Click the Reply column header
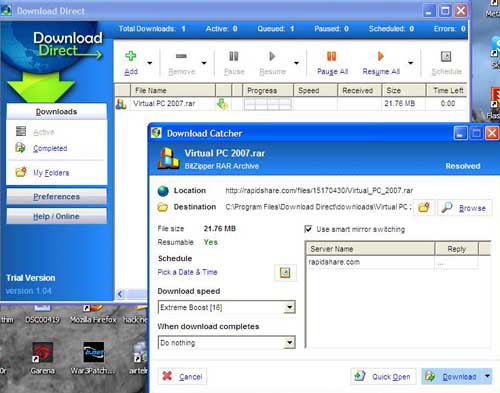The image size is (500, 393). [x=456, y=249]
